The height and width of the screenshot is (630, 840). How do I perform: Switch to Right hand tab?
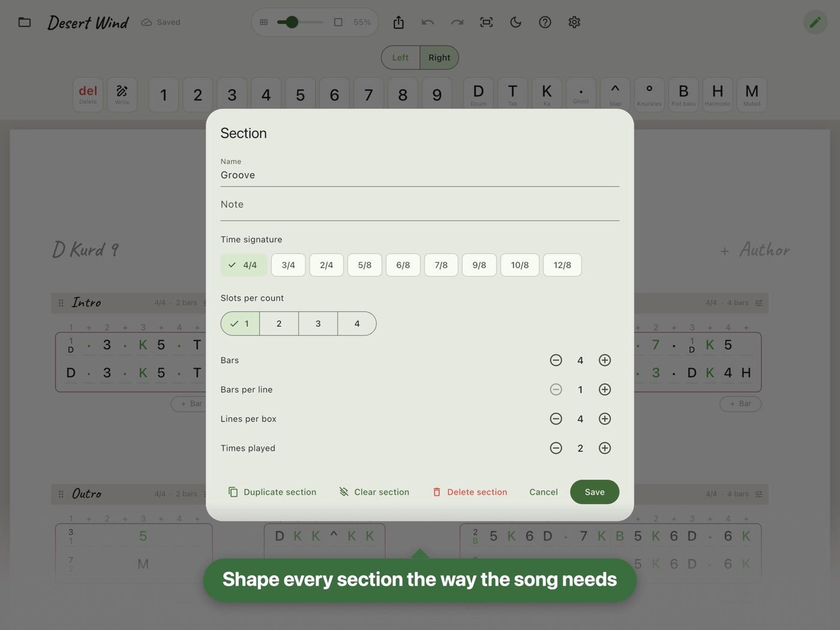point(439,58)
